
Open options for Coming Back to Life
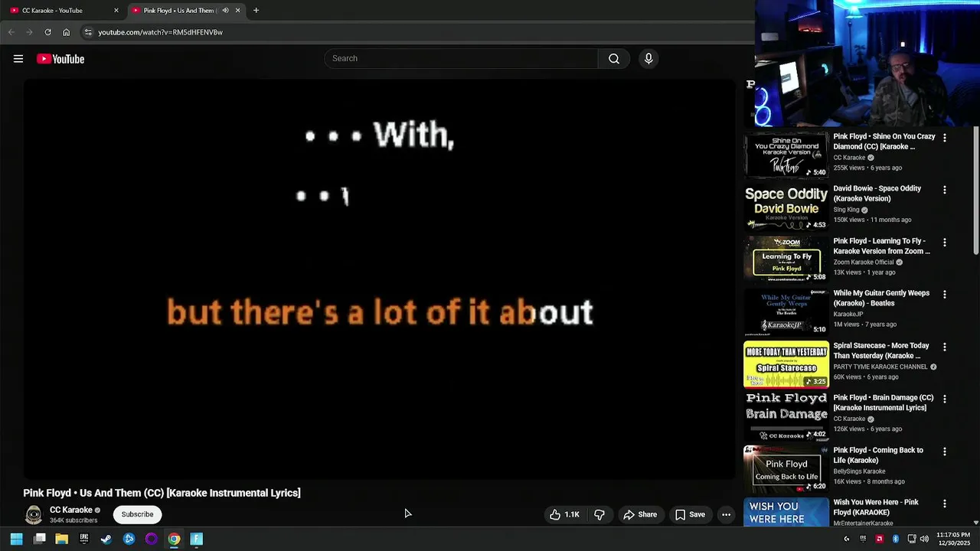tap(945, 452)
